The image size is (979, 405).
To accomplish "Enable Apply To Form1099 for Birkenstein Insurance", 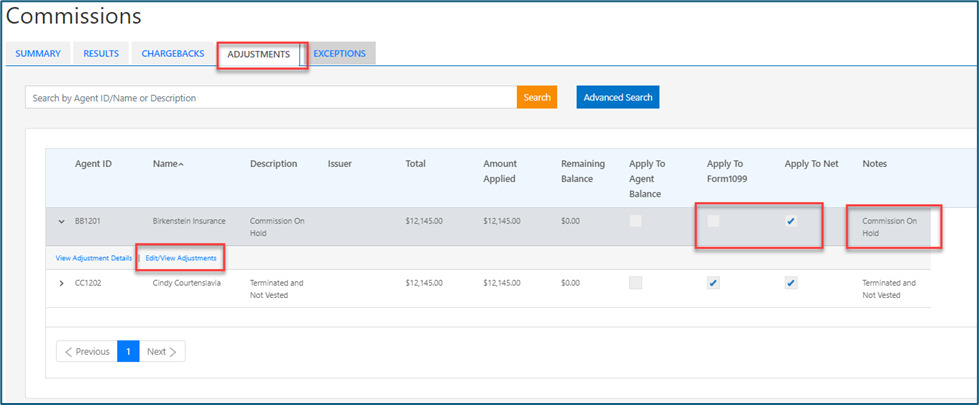I will tap(713, 221).
